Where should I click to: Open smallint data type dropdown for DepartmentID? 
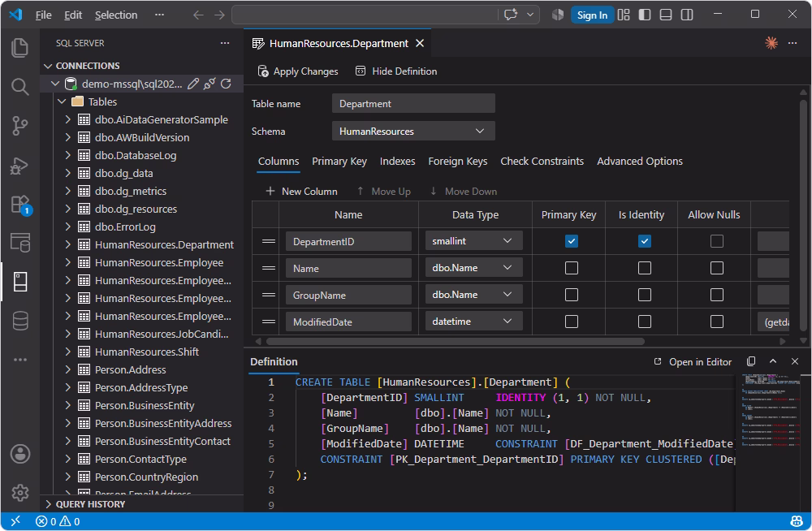[474, 241]
